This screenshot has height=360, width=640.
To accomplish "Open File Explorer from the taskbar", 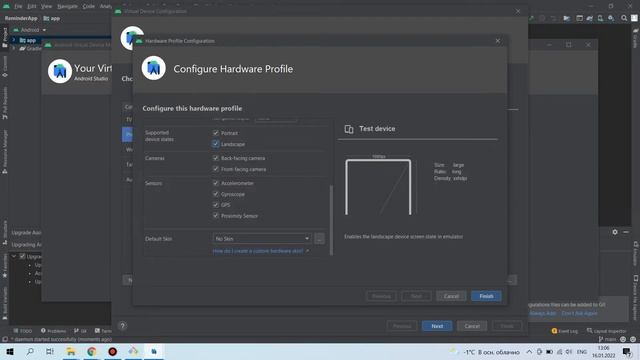I will [x=71, y=351].
